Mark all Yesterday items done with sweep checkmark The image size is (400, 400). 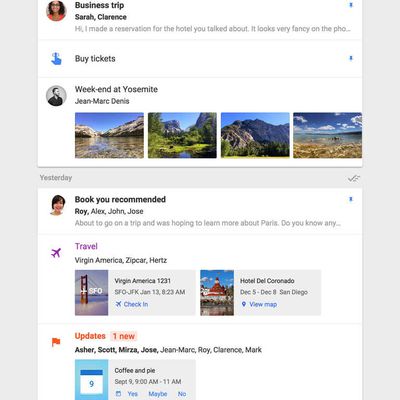(x=354, y=178)
